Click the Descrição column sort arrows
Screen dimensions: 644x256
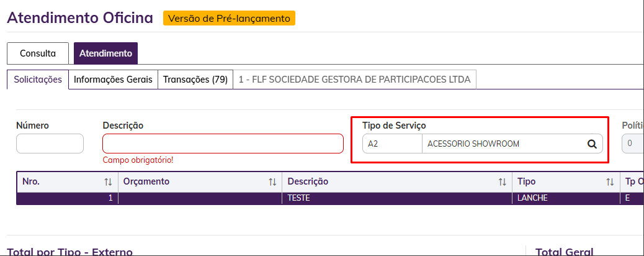pos(502,182)
